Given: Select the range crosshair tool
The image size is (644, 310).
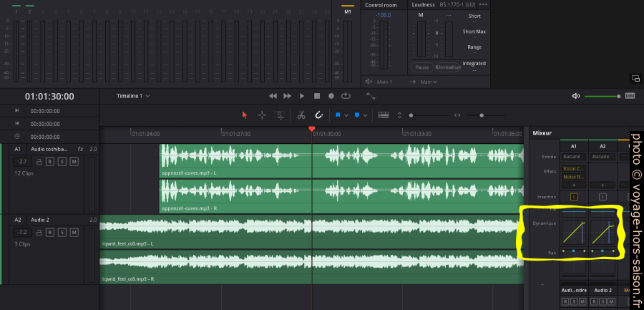Looking at the screenshot, I should pyautogui.click(x=262, y=115).
